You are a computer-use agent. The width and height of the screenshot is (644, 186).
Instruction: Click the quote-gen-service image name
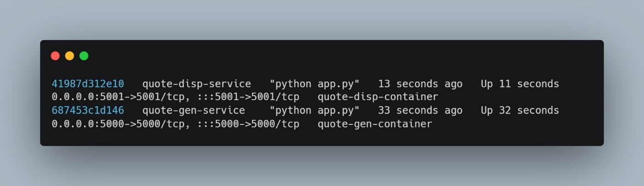[193, 111]
